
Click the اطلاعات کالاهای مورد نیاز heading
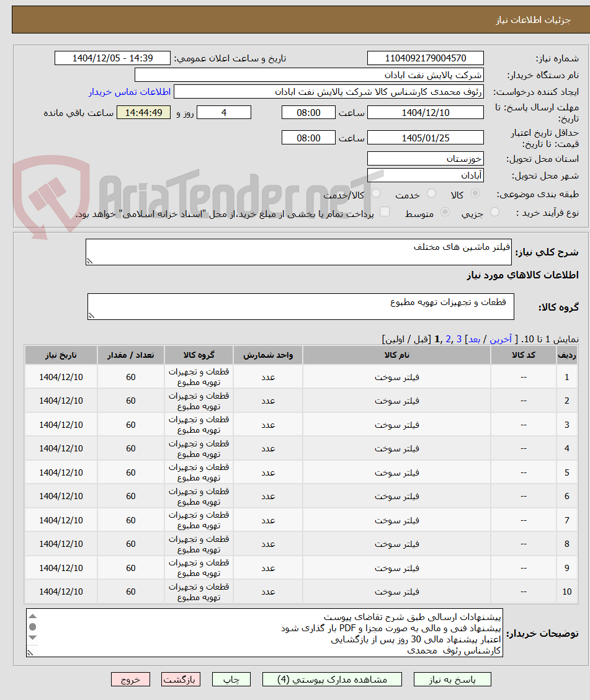[x=522, y=275]
